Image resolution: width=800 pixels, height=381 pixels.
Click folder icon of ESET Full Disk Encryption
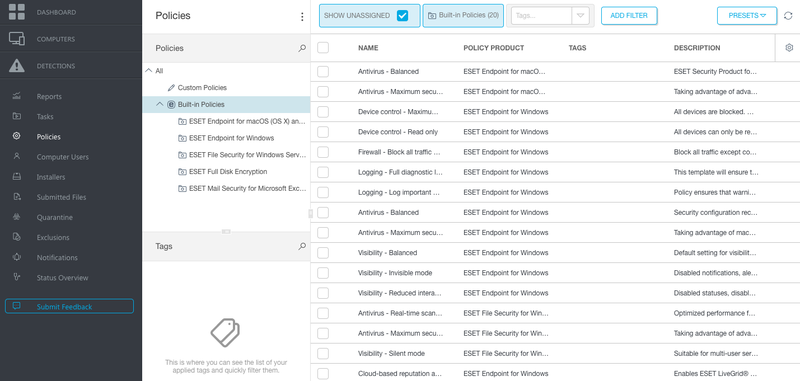(182, 172)
